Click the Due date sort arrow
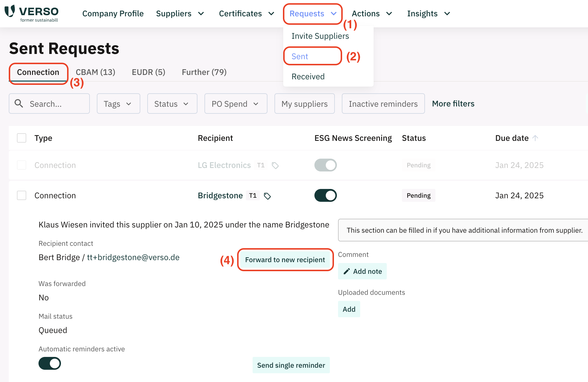 535,138
